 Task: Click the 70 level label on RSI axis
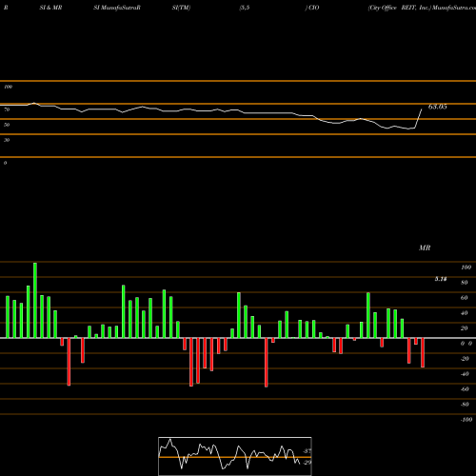(x=7, y=109)
